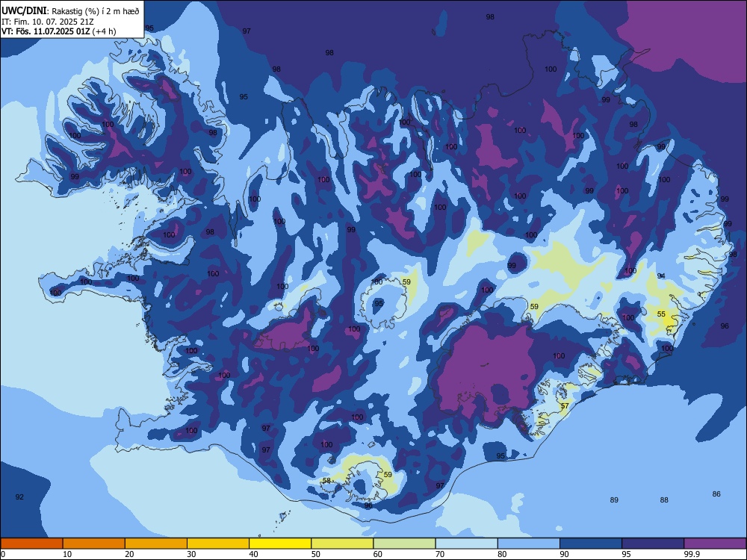Click the bright yellow 40–50 legend swatch
747x560 pixels.
point(280,544)
